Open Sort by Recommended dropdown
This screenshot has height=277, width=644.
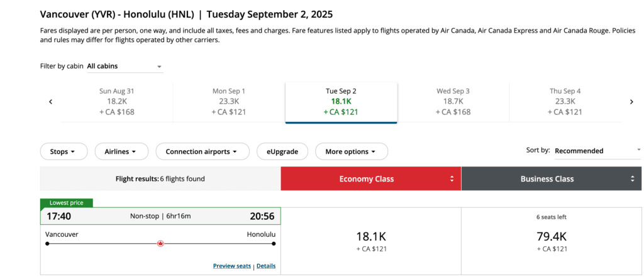click(597, 151)
